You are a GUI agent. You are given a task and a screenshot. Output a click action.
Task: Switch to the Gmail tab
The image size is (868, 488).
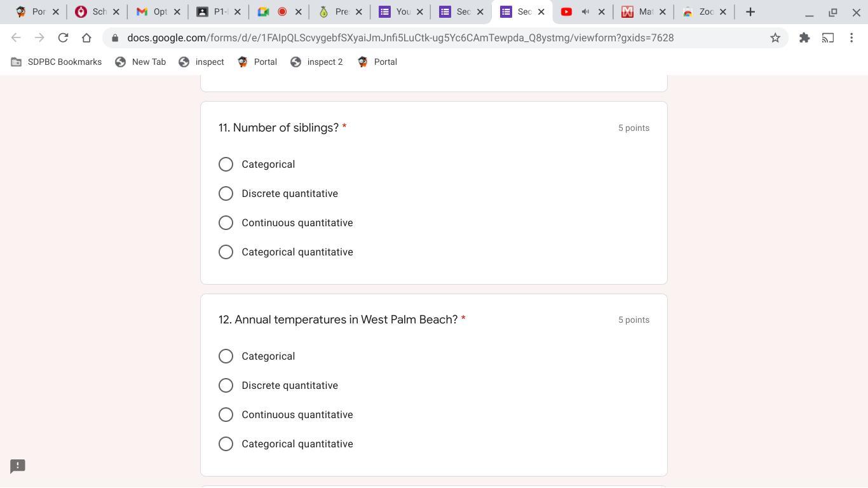click(153, 12)
